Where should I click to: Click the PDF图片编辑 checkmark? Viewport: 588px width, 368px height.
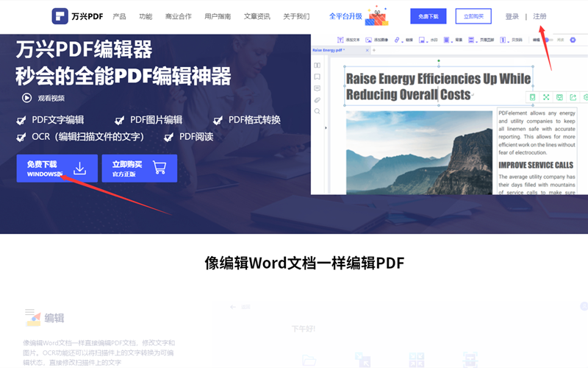(120, 121)
